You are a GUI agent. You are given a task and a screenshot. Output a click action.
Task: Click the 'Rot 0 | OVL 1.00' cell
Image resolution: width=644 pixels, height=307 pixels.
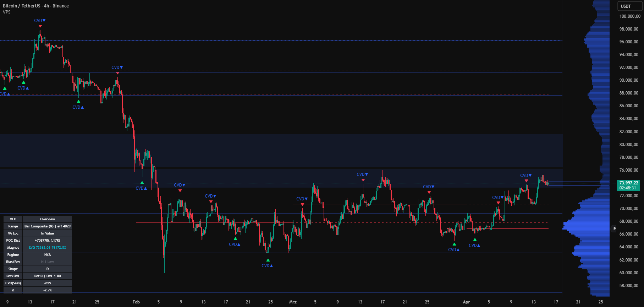pos(48,276)
